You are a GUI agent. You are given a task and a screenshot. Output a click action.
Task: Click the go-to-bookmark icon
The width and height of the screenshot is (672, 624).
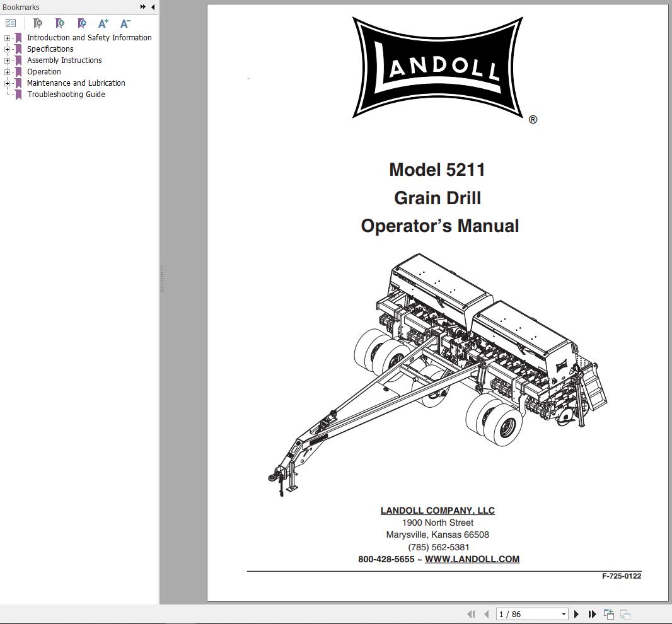81,23
